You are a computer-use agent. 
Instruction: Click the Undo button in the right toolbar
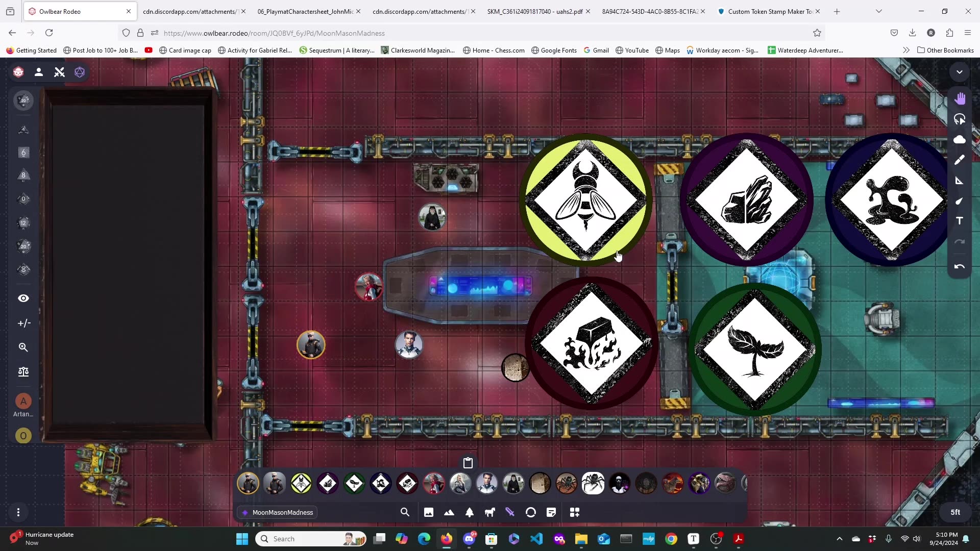pos(960,267)
